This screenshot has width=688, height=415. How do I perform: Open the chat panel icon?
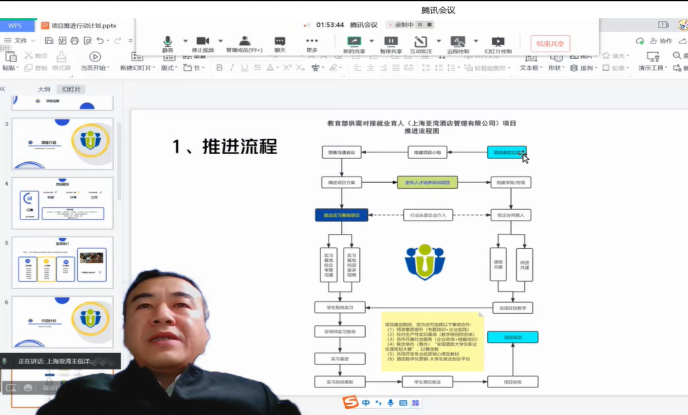click(x=280, y=41)
